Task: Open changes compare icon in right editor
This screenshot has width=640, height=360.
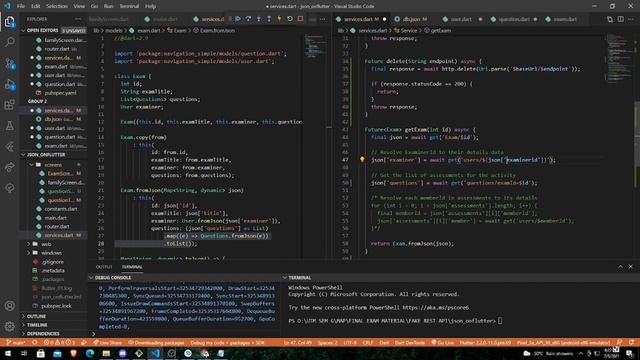Action: pos(610,19)
